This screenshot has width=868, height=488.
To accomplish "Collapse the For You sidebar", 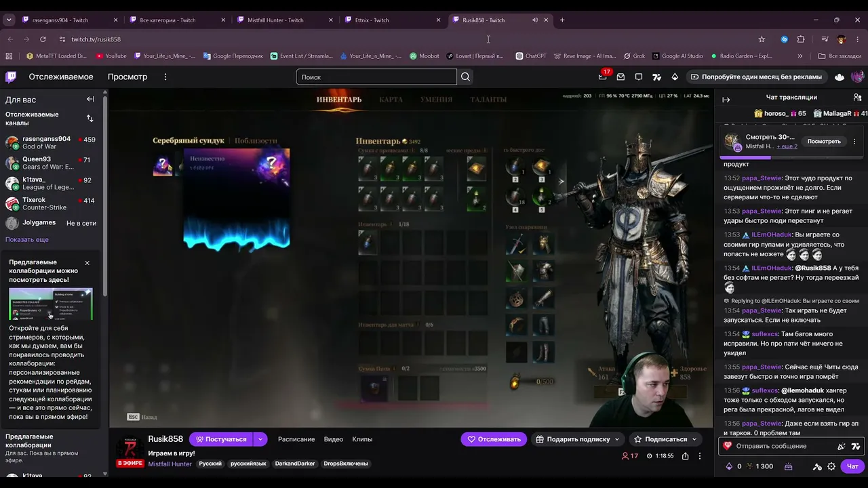I will click(x=90, y=99).
